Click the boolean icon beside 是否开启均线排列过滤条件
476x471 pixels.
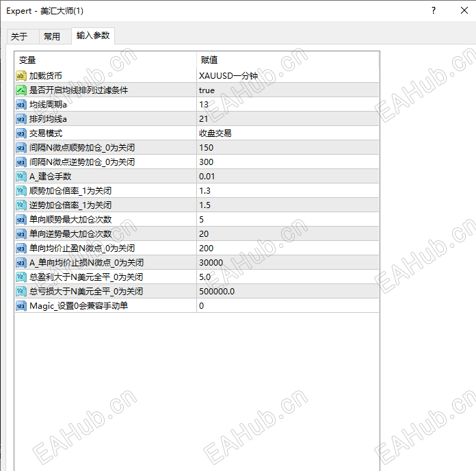pos(21,90)
